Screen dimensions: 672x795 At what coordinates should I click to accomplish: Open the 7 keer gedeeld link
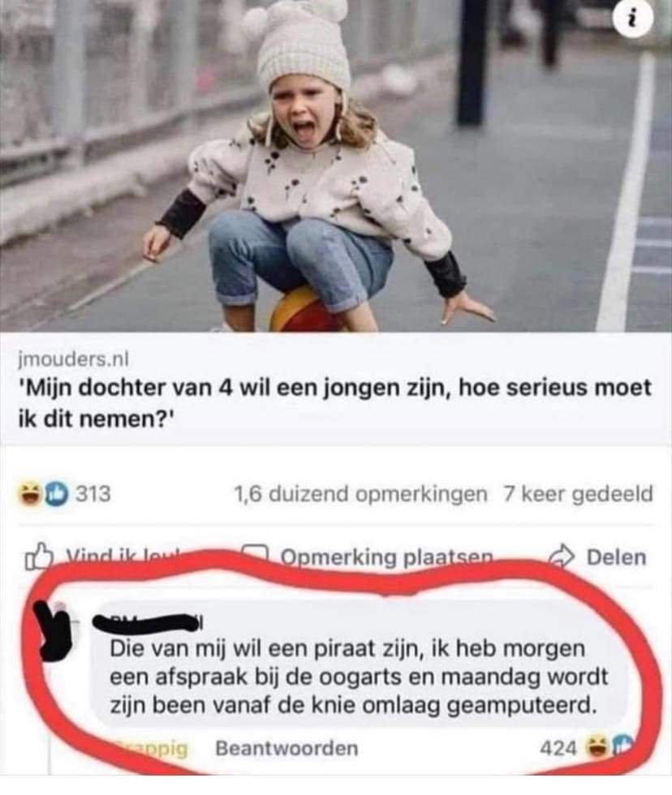[x=578, y=494]
